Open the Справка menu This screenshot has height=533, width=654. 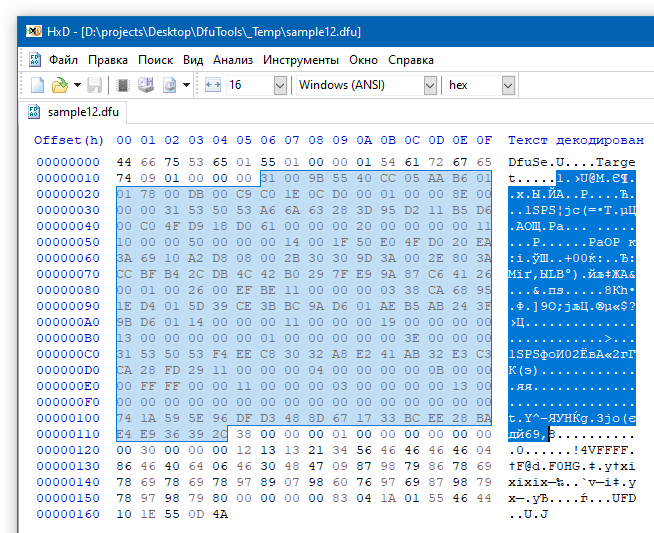(411, 60)
